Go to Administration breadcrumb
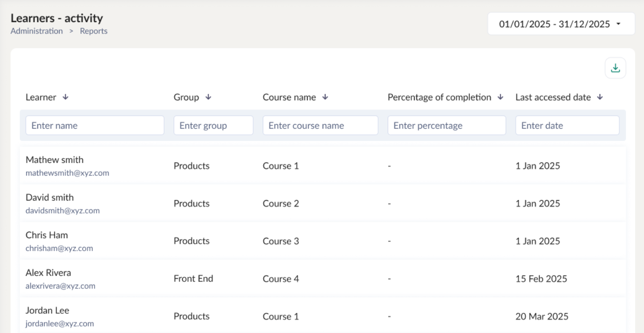Viewport: 644px width, 333px height. click(x=36, y=31)
